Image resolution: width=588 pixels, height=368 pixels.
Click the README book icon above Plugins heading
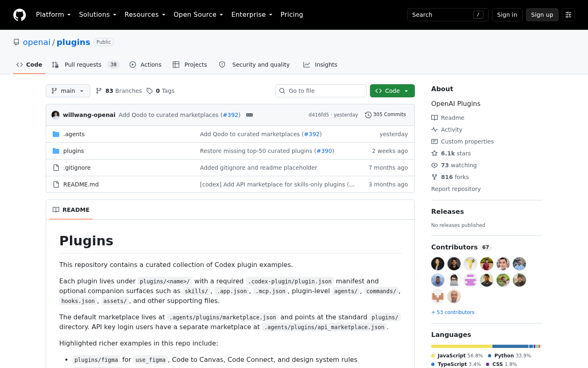click(56, 210)
